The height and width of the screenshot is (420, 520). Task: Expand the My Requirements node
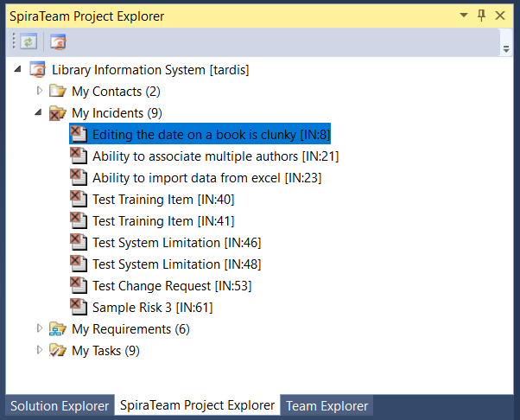pyautogui.click(x=39, y=328)
